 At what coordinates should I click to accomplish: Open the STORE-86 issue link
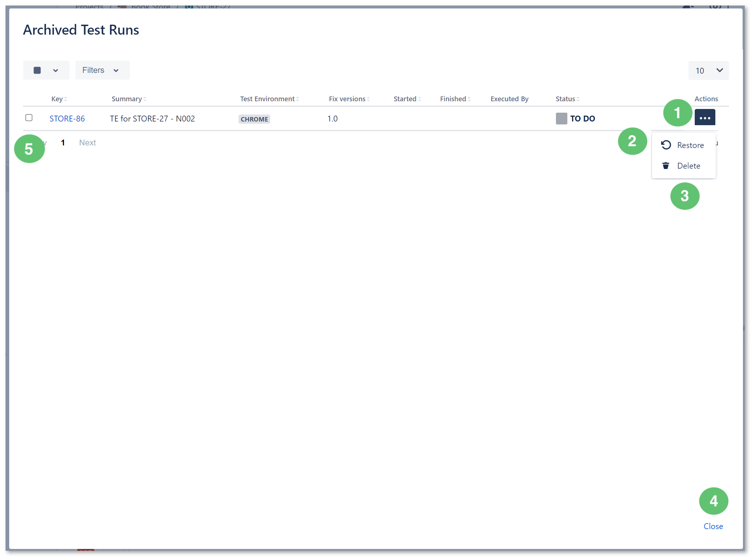point(67,119)
